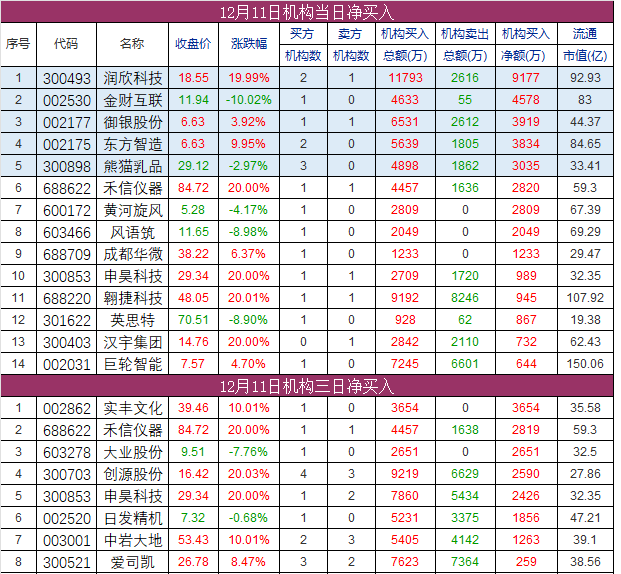Click the 12月11日机构当日净买入 title banner
Screen dimensions: 621x574
[307, 12]
